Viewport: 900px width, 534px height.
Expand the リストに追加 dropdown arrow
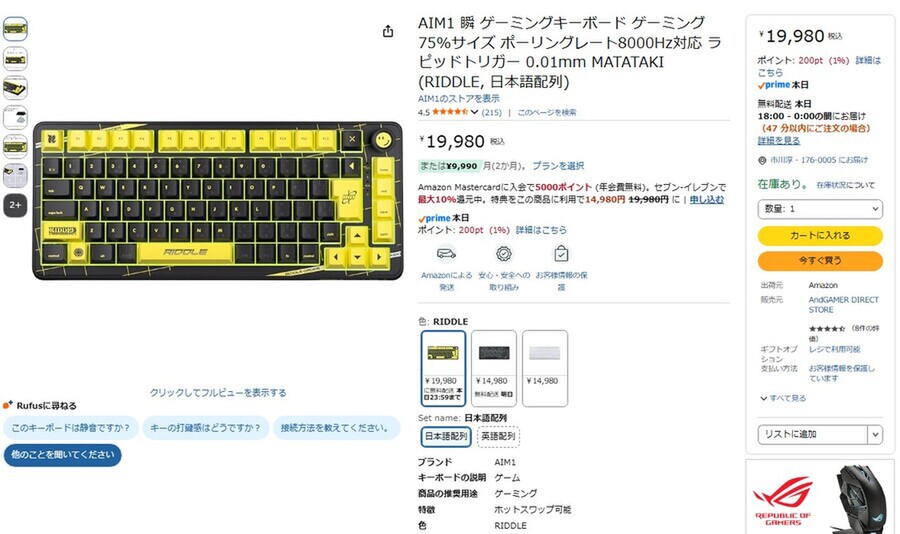pos(875,435)
